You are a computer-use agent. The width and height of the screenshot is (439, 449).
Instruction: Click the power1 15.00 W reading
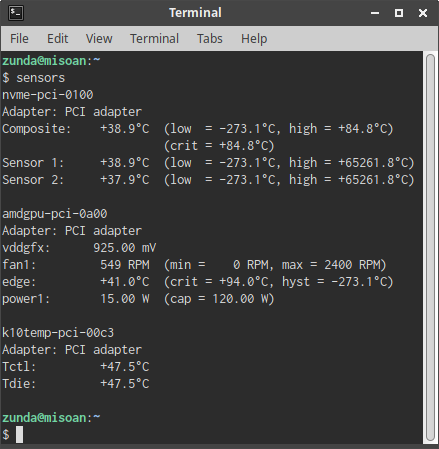[x=125, y=299]
